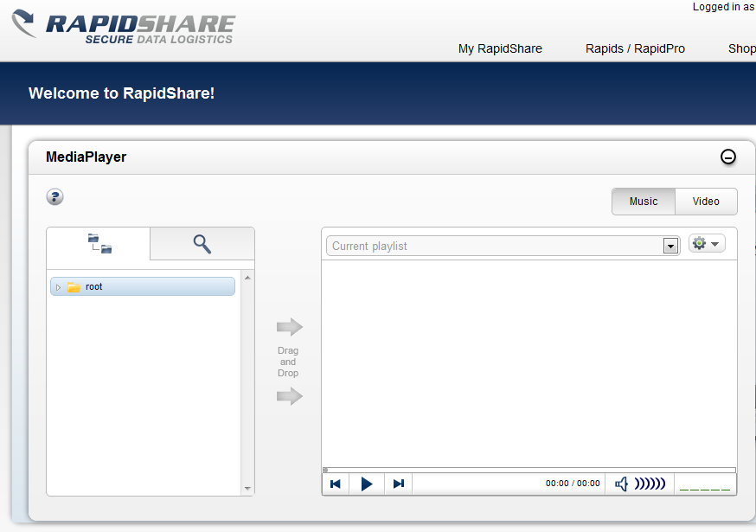The width and height of the screenshot is (756, 532).
Task: Mute audio with the speaker icon
Action: 621,484
